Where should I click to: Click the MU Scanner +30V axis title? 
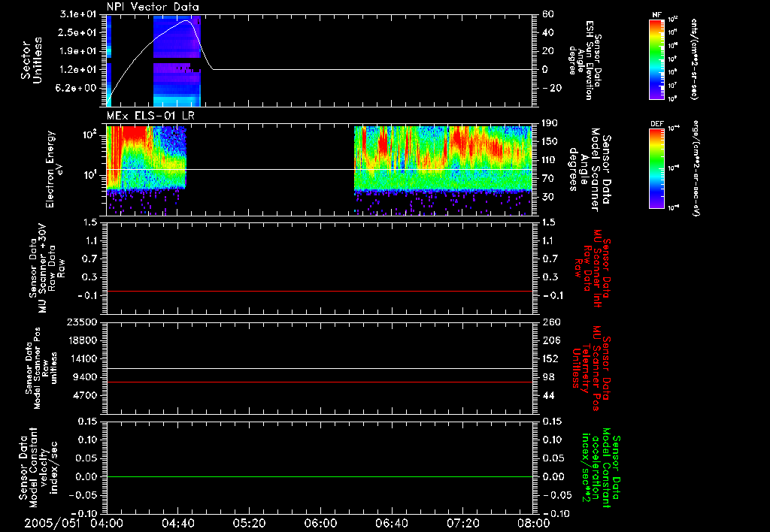pyautogui.click(x=47, y=268)
